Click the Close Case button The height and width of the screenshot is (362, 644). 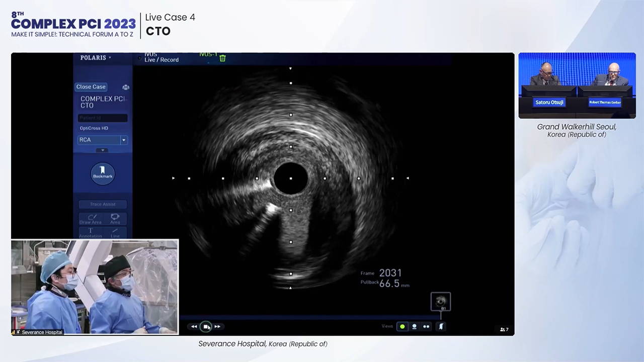[x=91, y=87]
